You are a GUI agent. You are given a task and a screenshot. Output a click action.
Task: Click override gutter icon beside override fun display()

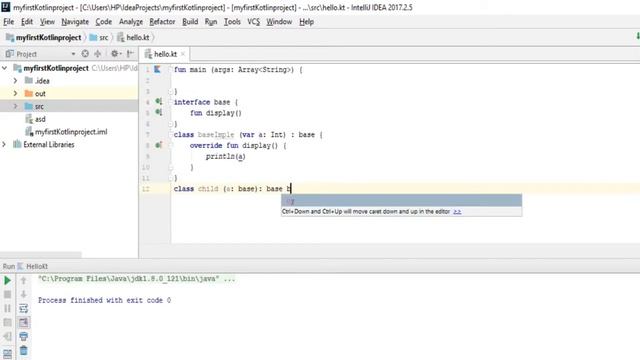pyautogui.click(x=158, y=145)
